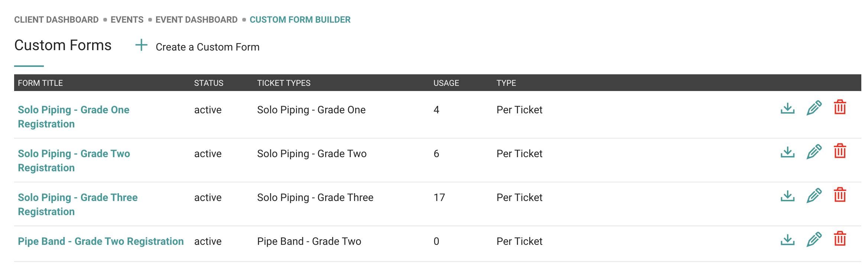Screen dimensions: 868x266
Task: Delete the Solo Piping Grade One form
Action: point(840,107)
